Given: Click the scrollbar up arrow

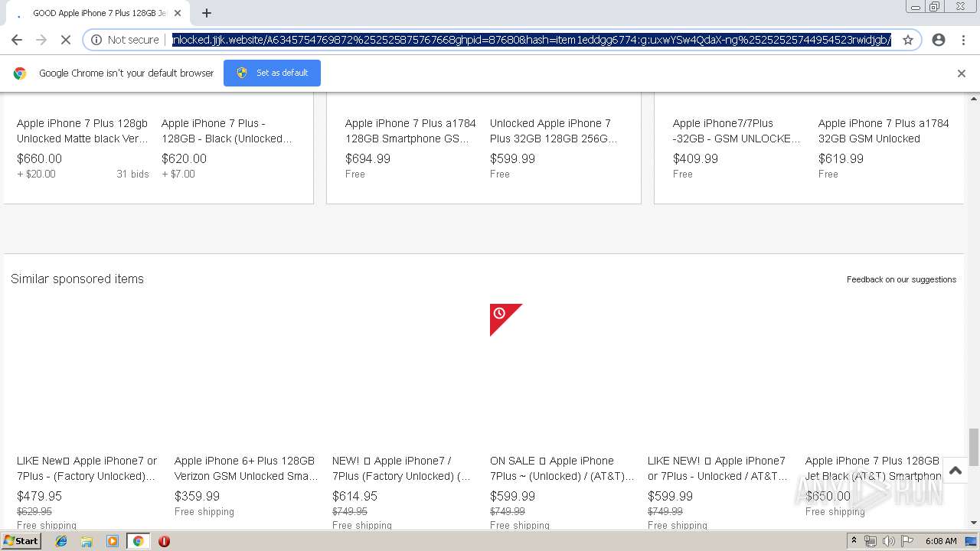Looking at the screenshot, I should pyautogui.click(x=974, y=99).
